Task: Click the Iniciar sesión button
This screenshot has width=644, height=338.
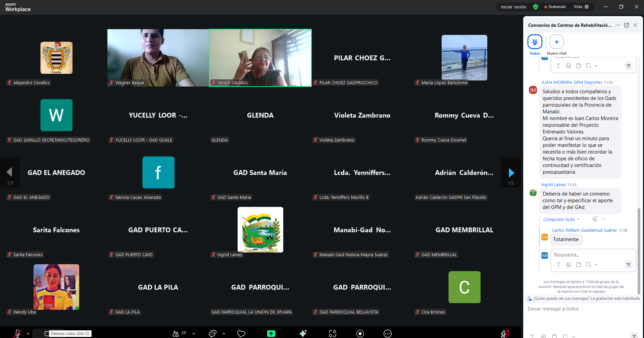Action: 513,7
